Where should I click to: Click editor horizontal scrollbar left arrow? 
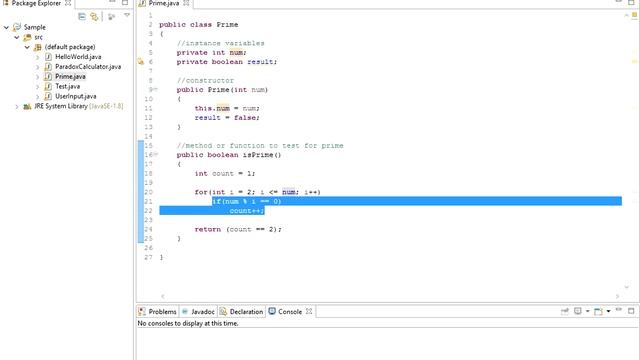tap(162, 296)
